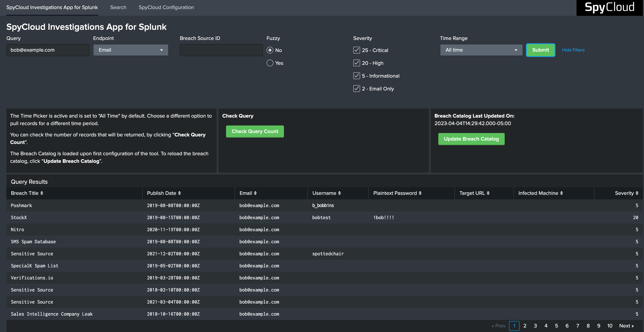Click plaintext password 1bob!!!! cell
The height and width of the screenshot is (332, 644).
[x=383, y=217]
